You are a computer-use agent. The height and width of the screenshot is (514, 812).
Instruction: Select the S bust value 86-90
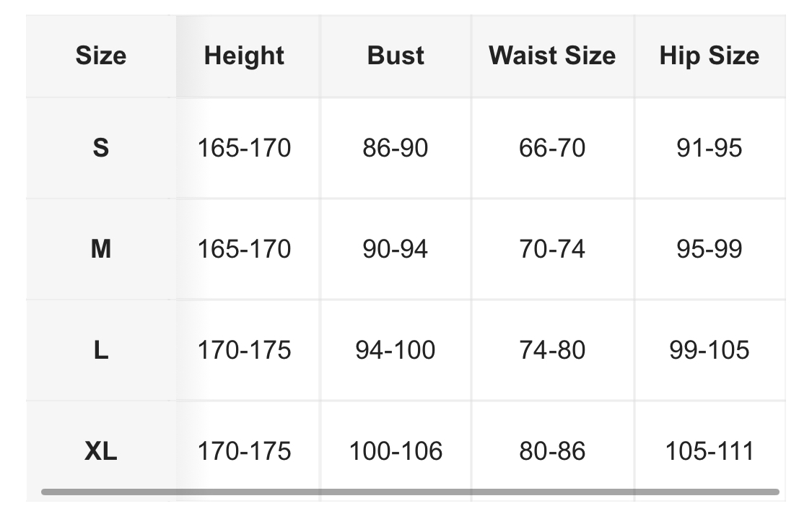tap(396, 148)
